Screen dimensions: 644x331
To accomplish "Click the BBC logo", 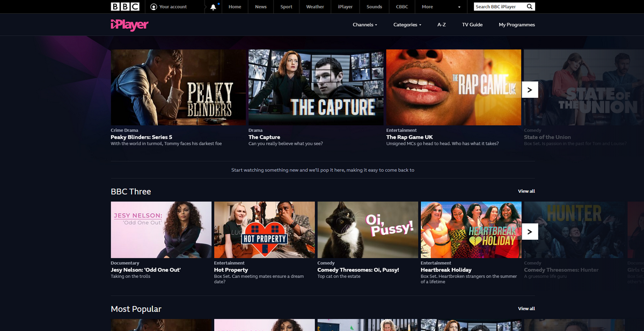I will 125,6.
